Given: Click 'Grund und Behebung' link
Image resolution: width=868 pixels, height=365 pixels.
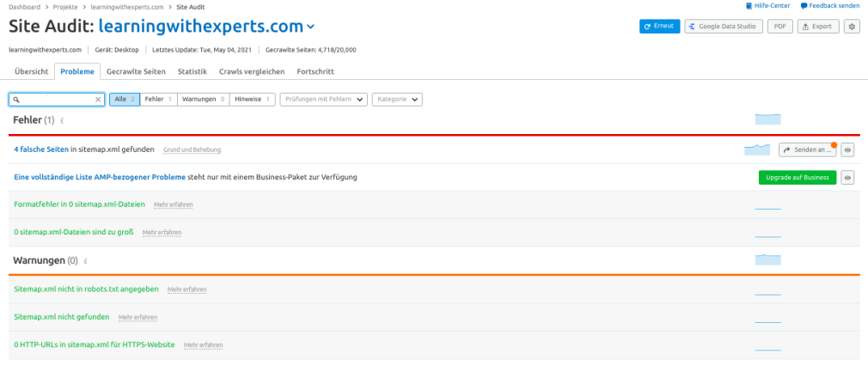Looking at the screenshot, I should click(x=193, y=150).
